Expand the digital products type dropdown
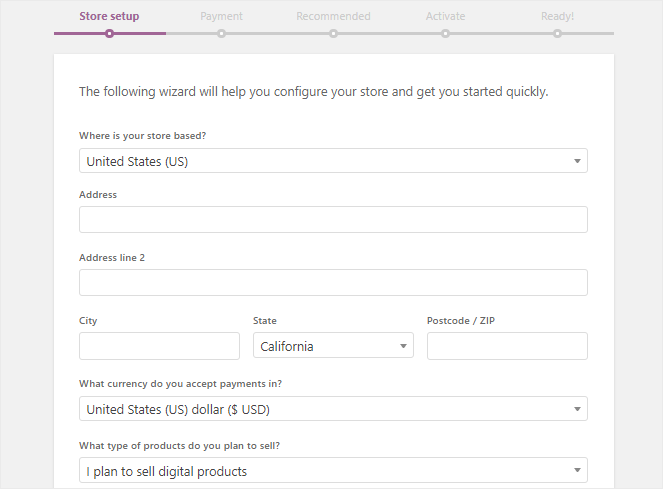 [333, 471]
